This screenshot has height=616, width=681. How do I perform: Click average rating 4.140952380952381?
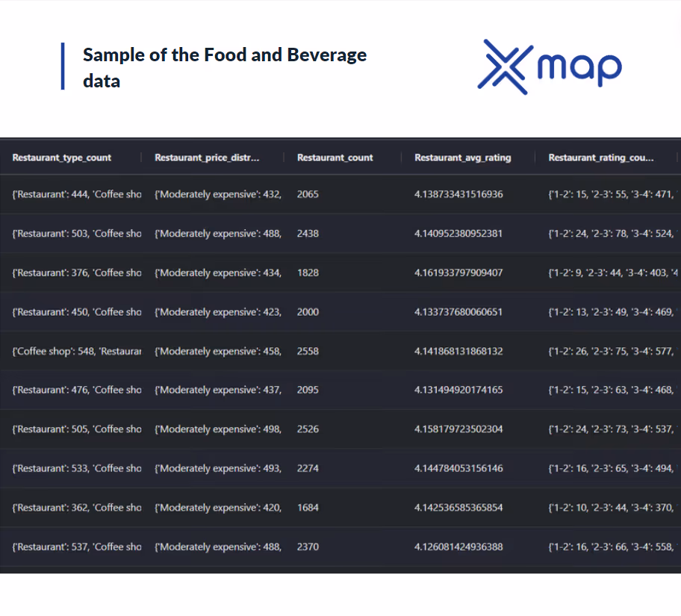pos(458,233)
